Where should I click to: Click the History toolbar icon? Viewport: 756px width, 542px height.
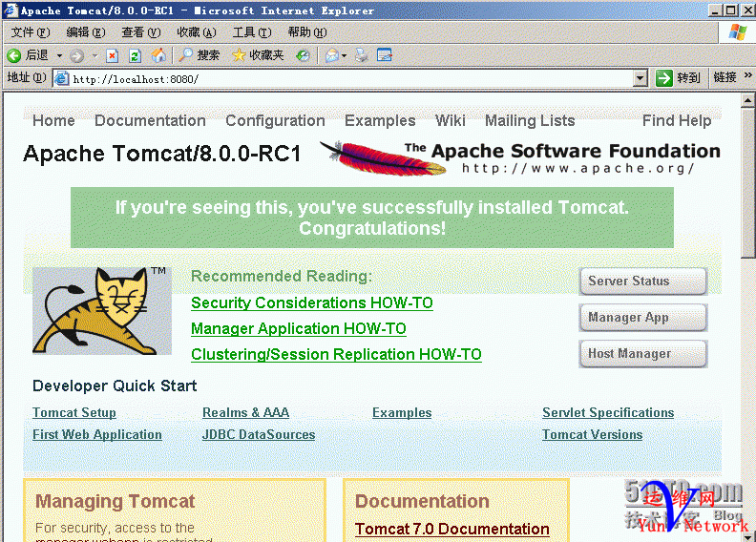point(303,56)
